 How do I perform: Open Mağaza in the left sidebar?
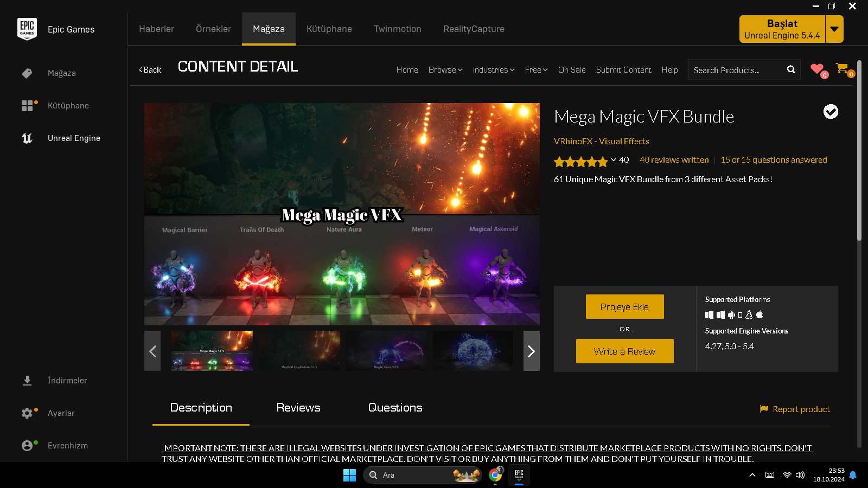[62, 73]
